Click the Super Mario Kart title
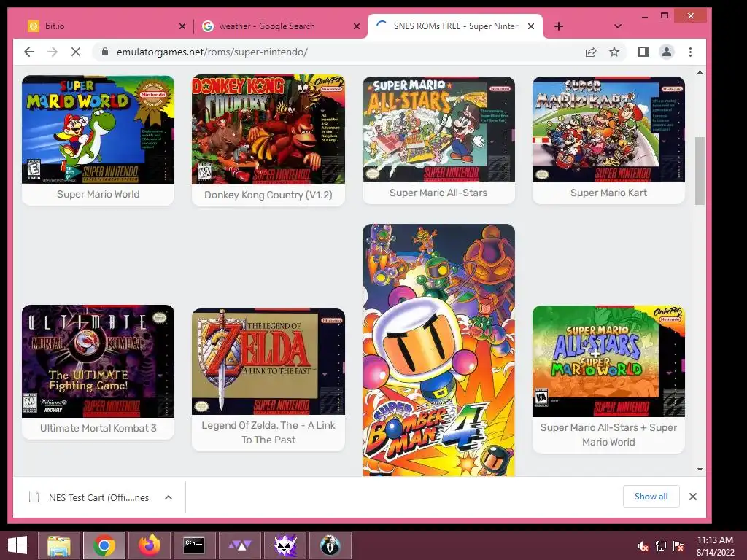 click(608, 192)
